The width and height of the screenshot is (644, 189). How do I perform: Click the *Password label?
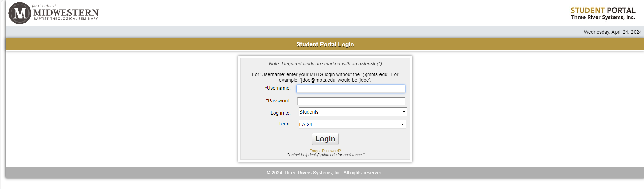(x=278, y=101)
